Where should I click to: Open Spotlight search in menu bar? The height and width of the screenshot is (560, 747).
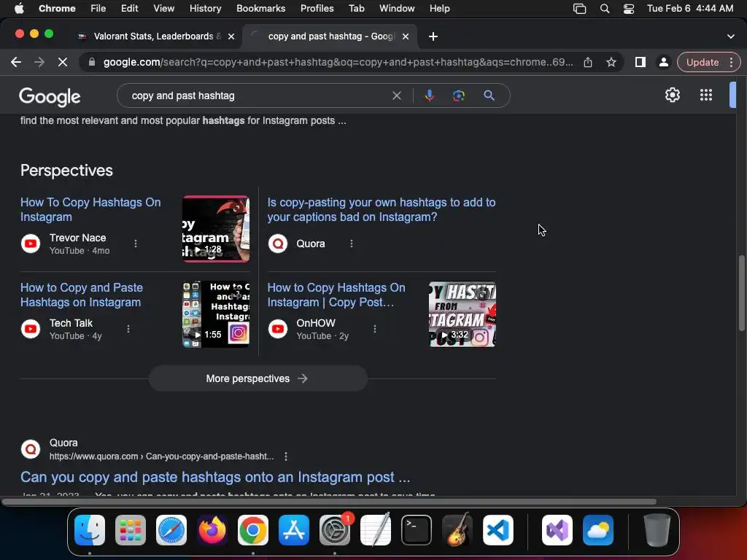pyautogui.click(x=605, y=9)
